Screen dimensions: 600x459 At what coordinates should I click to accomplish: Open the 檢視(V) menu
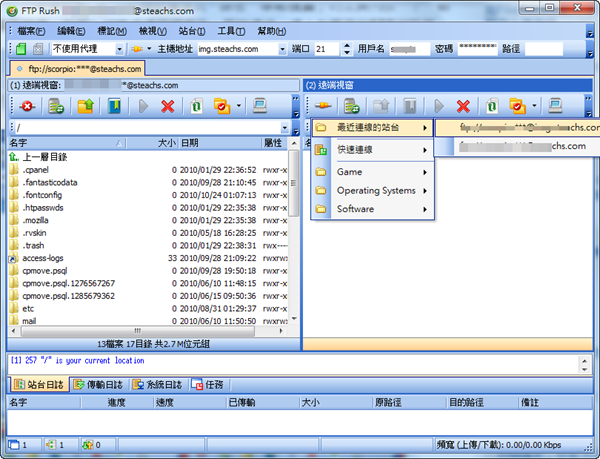152,31
